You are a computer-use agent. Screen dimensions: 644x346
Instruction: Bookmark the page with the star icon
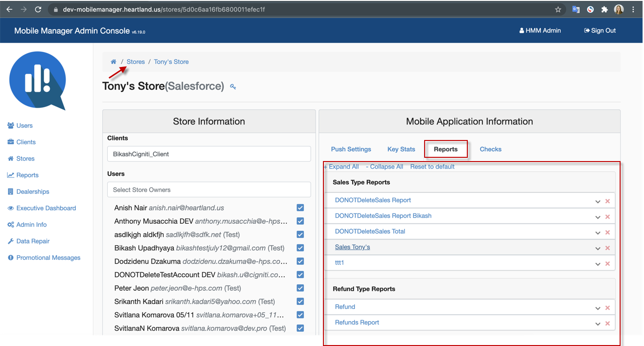coord(558,9)
